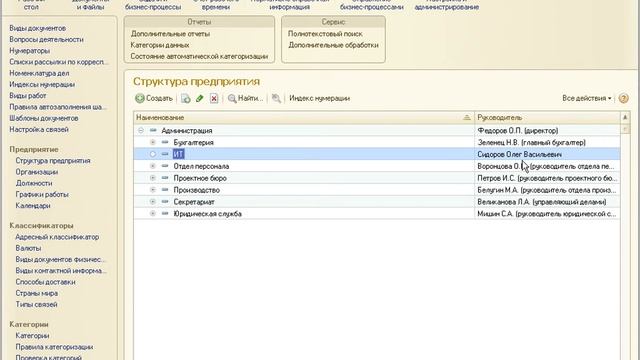The image size is (640, 360).
Task: Click the row icon of Секретариат
Action: 165,202
